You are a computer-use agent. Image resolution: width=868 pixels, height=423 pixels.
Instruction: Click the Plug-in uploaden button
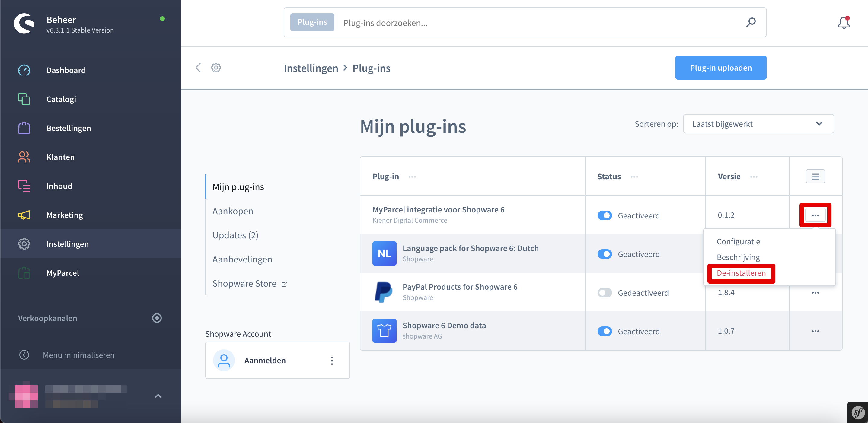721,67
